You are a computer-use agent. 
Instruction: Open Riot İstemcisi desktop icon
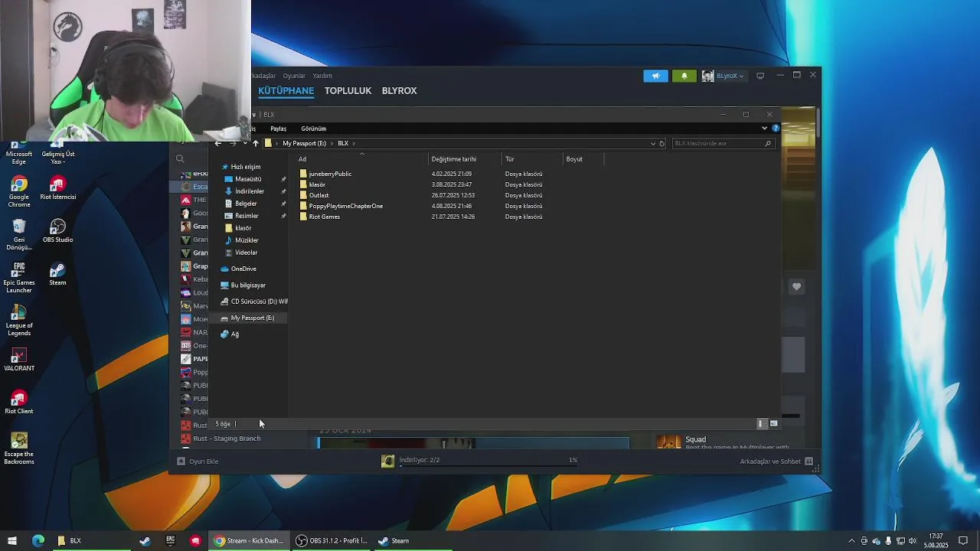(57, 188)
